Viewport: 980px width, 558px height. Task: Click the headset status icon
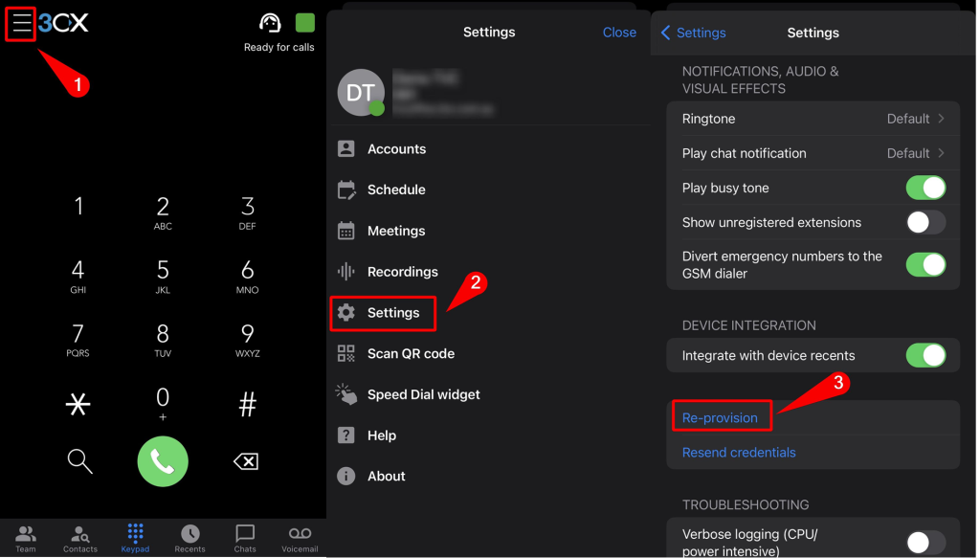tap(271, 23)
